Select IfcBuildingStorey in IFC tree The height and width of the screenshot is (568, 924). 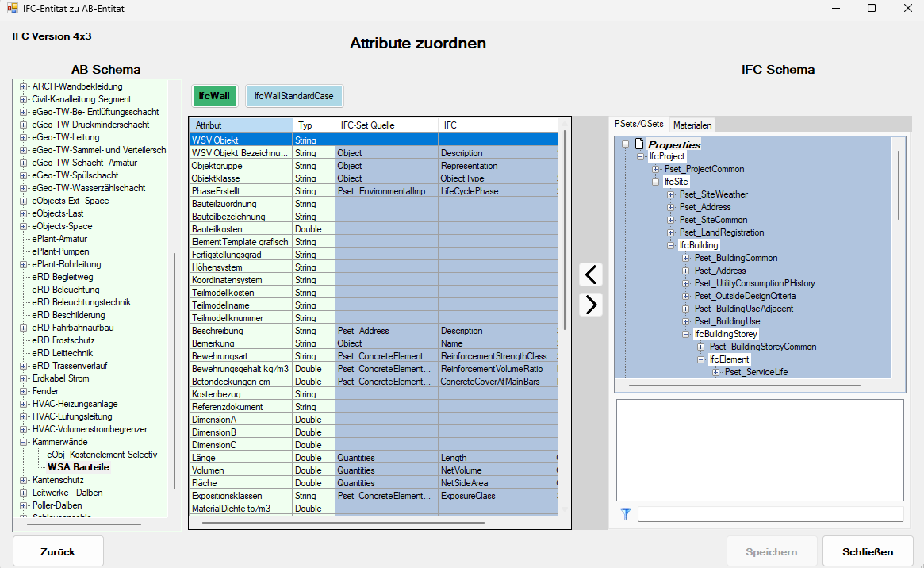[726, 334]
